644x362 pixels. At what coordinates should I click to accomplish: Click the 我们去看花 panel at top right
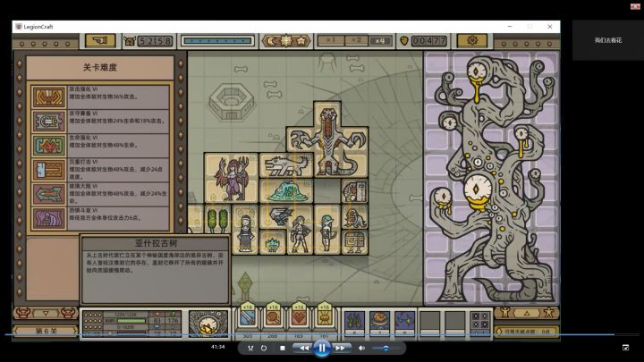(x=608, y=40)
